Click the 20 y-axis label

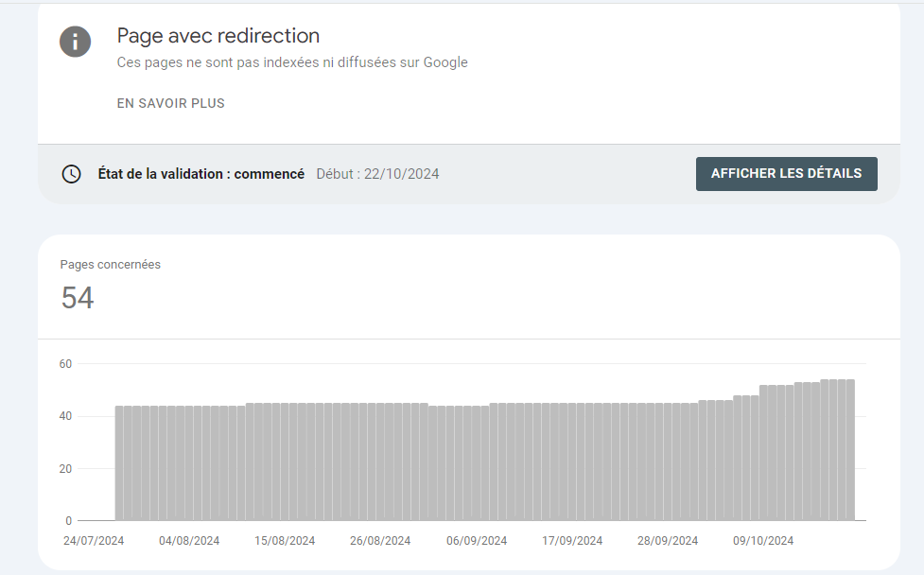click(x=65, y=469)
